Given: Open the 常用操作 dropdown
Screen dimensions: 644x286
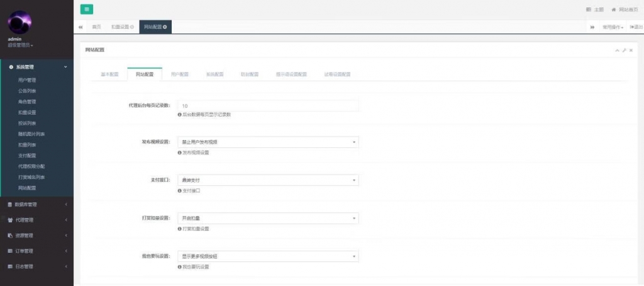Looking at the screenshot, I should coord(613,27).
